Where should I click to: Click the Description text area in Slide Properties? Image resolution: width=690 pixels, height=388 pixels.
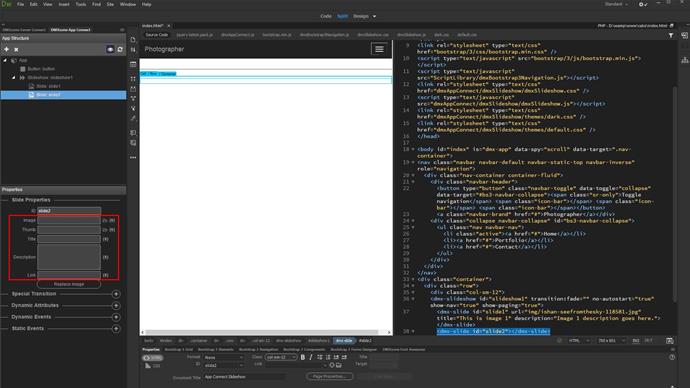point(69,257)
